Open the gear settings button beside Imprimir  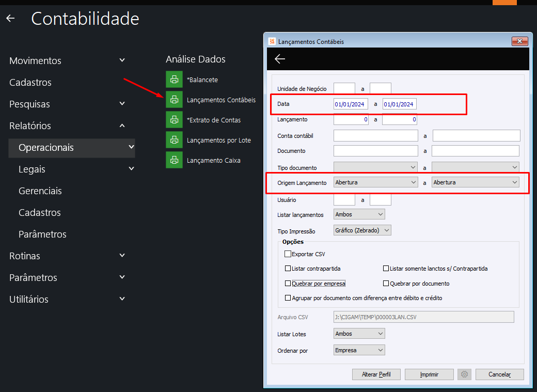pos(464,374)
